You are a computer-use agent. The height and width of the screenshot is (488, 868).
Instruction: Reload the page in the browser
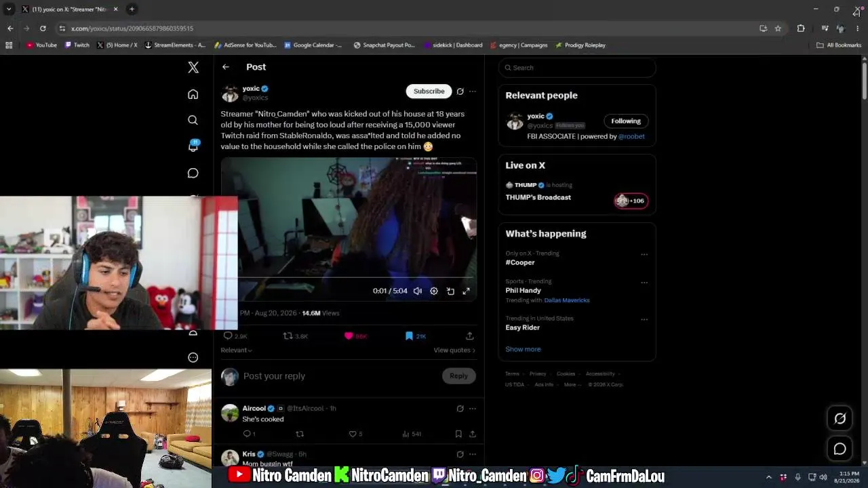[x=43, y=28]
